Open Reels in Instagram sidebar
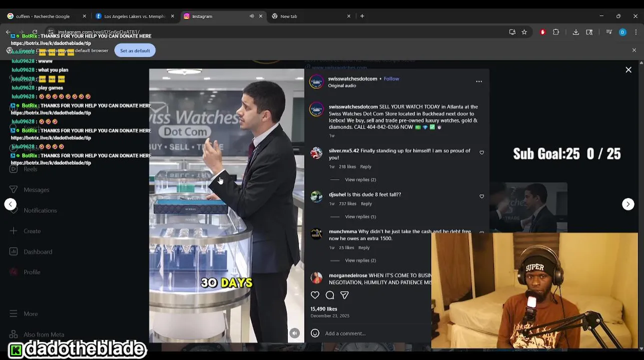 tap(24, 169)
